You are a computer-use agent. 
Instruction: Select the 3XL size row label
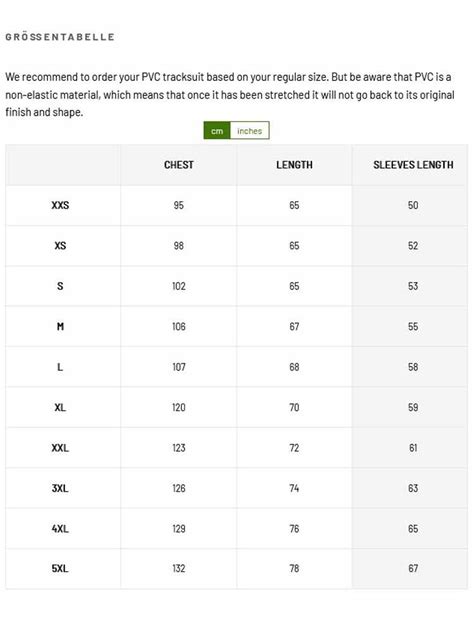coord(60,488)
